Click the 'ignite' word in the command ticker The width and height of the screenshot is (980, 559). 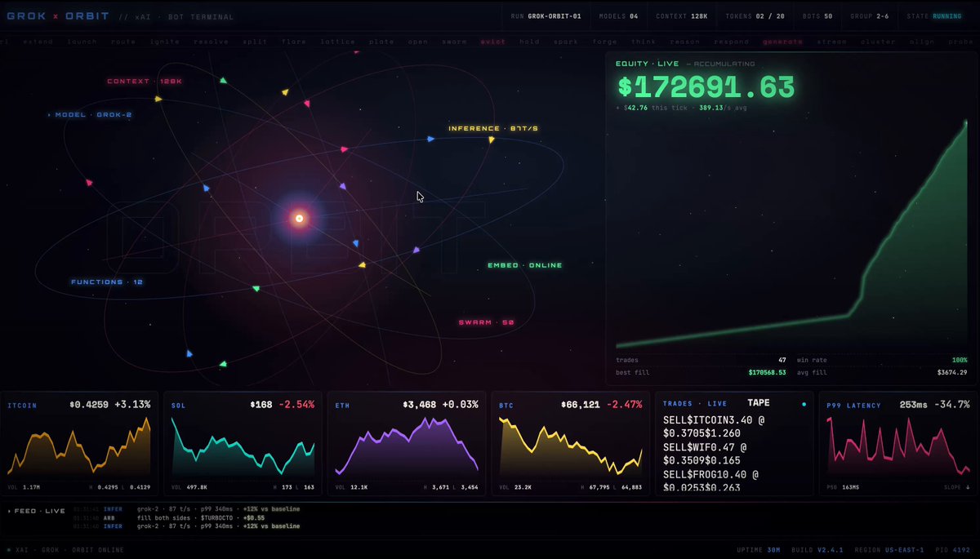165,42
